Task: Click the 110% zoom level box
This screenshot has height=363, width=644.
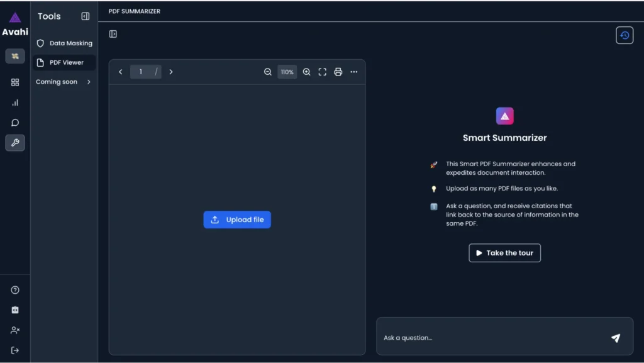Action: point(287,72)
